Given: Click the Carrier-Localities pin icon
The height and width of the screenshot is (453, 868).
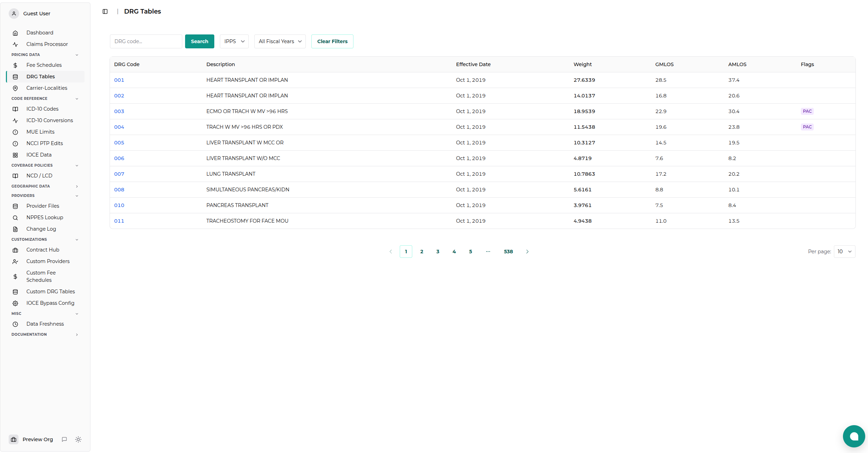Looking at the screenshot, I should (x=15, y=88).
